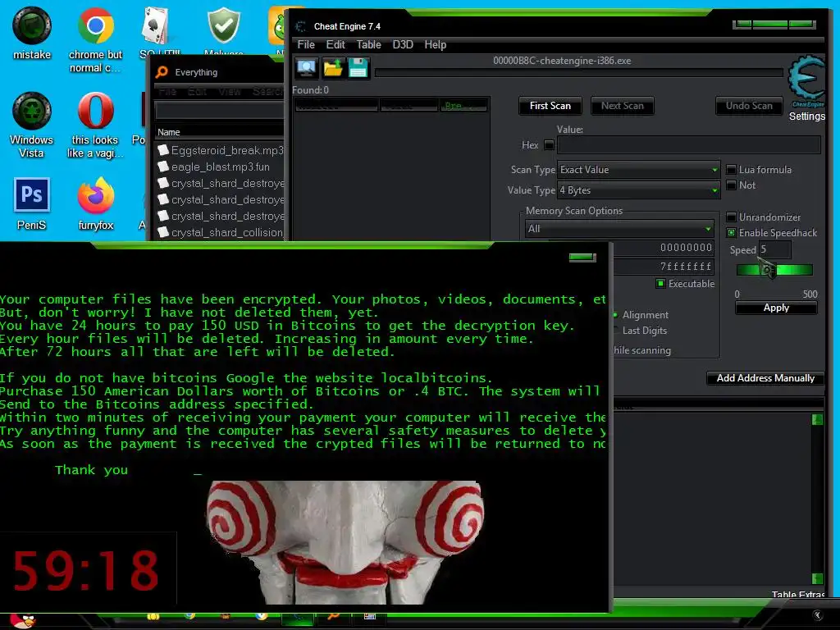
Task: Click the scan progress bar below the process name
Action: pos(578,72)
